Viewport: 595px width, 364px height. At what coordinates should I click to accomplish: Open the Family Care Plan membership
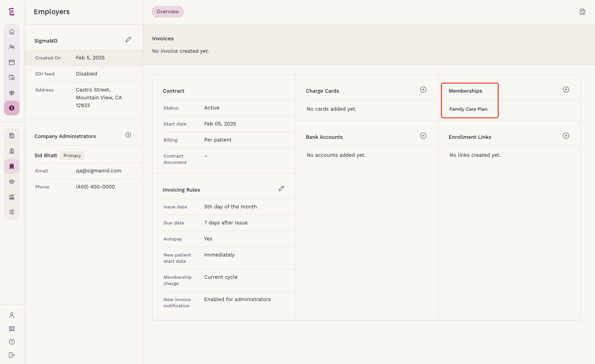pos(468,109)
